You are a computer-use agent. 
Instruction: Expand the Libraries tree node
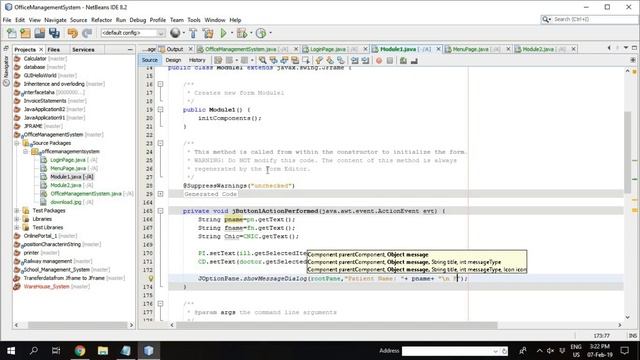17,219
